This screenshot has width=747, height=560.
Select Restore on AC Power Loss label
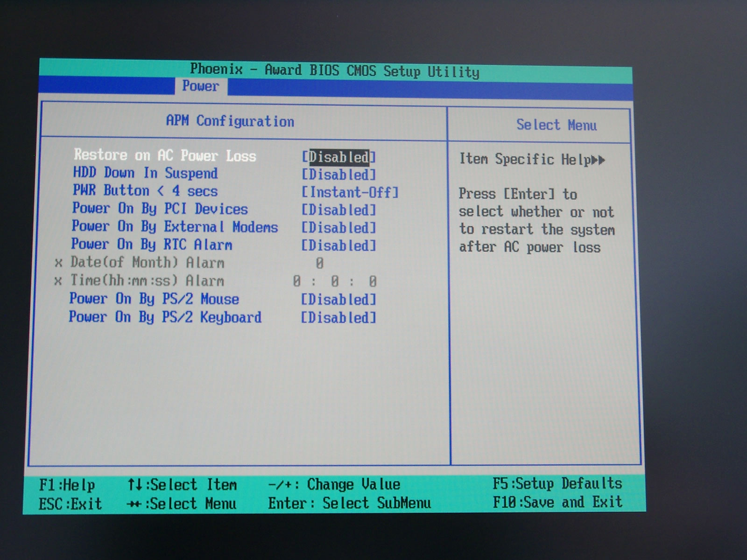pyautogui.click(x=165, y=155)
